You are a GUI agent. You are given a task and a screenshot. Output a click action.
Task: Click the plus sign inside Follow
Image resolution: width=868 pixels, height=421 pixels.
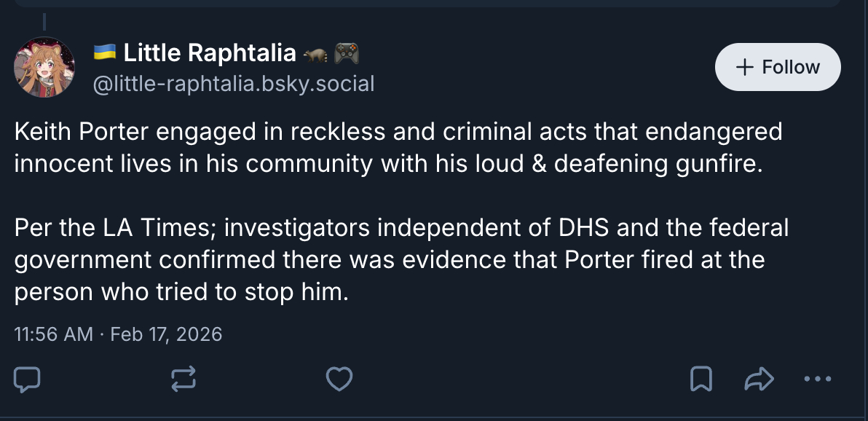744,67
